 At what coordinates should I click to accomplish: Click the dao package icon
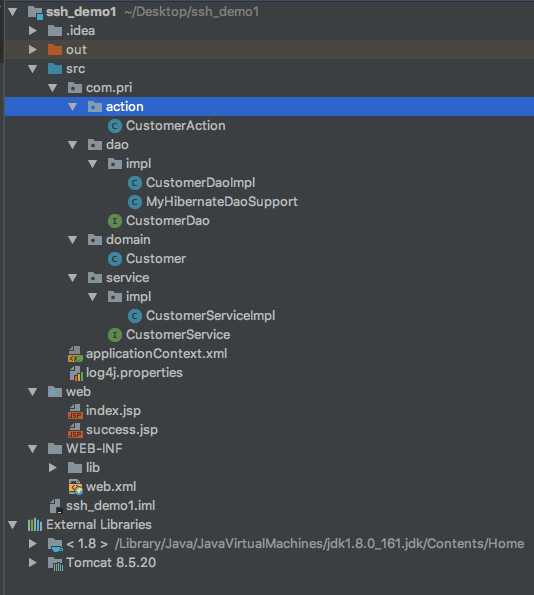tap(95, 145)
